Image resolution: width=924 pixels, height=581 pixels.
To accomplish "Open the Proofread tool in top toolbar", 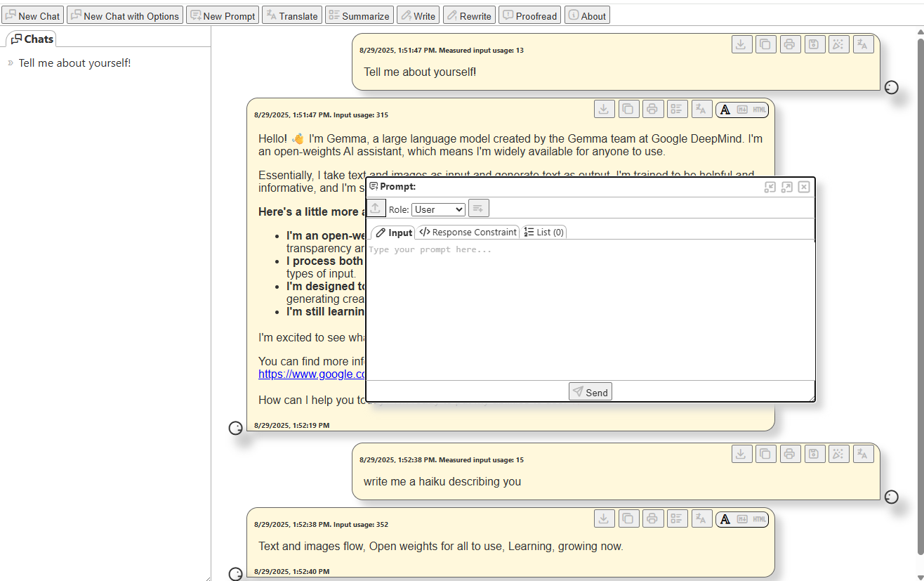I will pyautogui.click(x=530, y=15).
